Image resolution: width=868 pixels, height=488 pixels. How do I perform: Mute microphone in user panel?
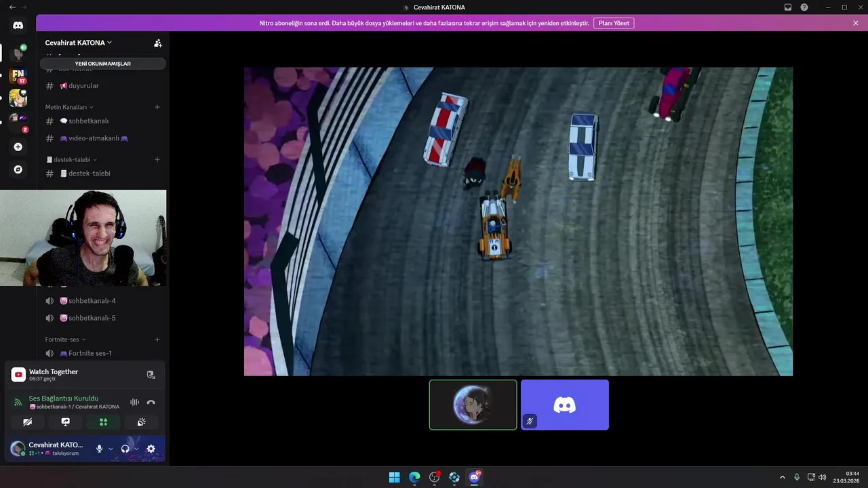click(x=100, y=449)
